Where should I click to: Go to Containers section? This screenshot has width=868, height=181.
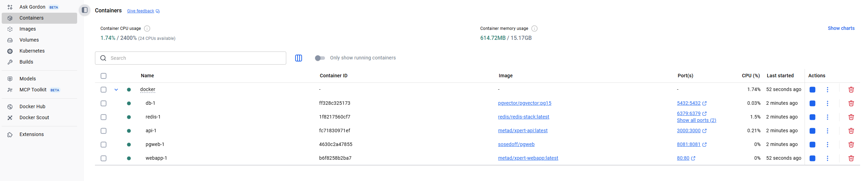pyautogui.click(x=39, y=18)
